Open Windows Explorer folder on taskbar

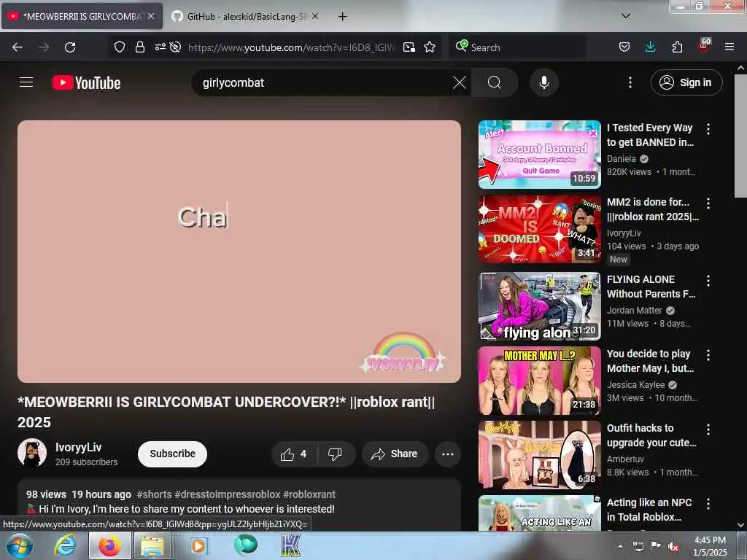click(x=152, y=546)
